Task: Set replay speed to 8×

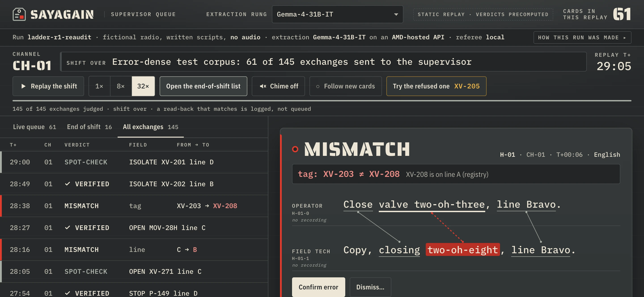Action: point(121,86)
